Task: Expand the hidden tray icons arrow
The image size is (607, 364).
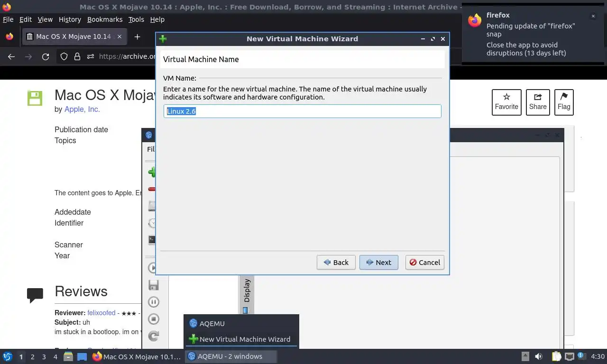Action: point(525,356)
